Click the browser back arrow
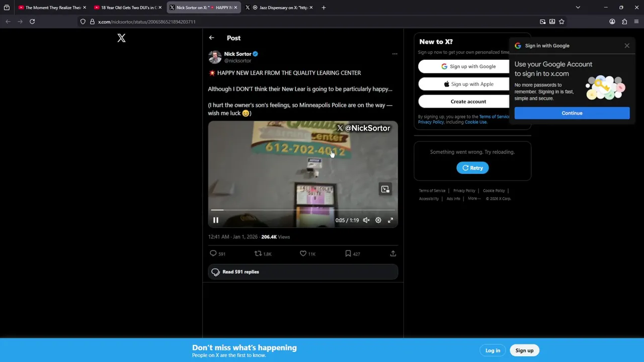Viewport: 644px width, 362px height. pos(8,22)
